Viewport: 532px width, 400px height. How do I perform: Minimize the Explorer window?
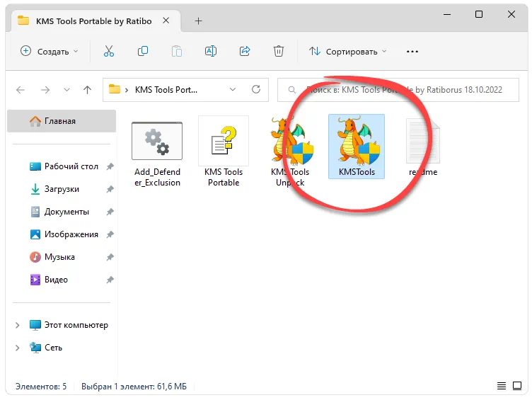point(447,14)
